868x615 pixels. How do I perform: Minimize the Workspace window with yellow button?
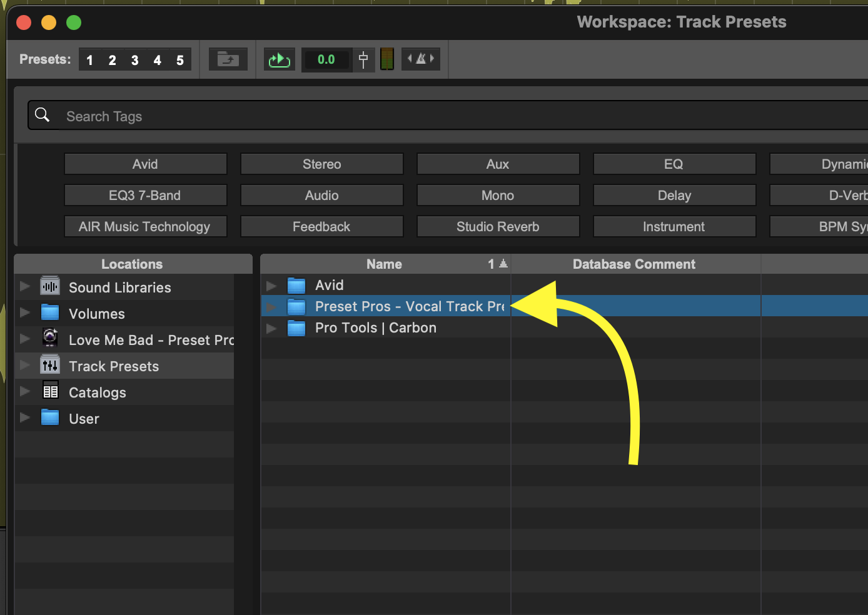pyautogui.click(x=49, y=22)
